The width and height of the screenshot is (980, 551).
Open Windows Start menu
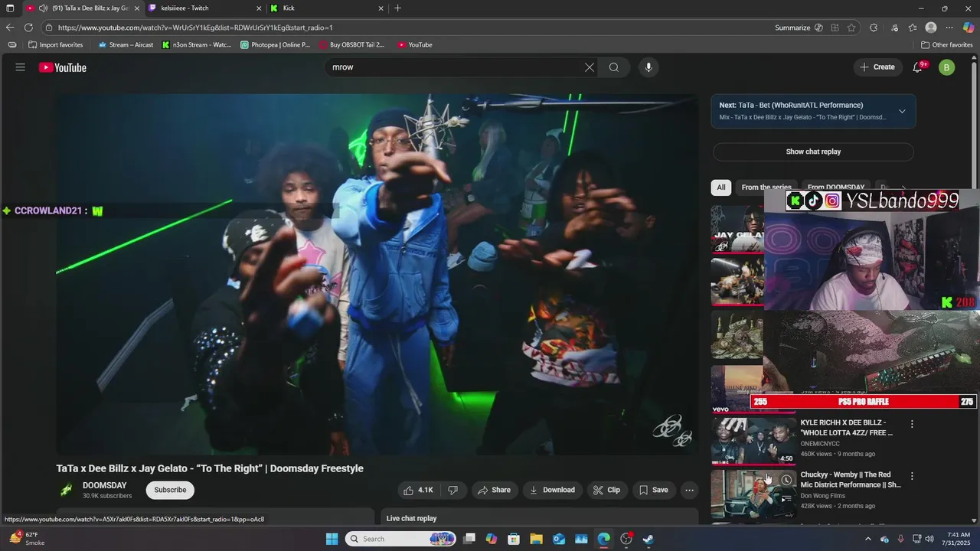(332, 539)
